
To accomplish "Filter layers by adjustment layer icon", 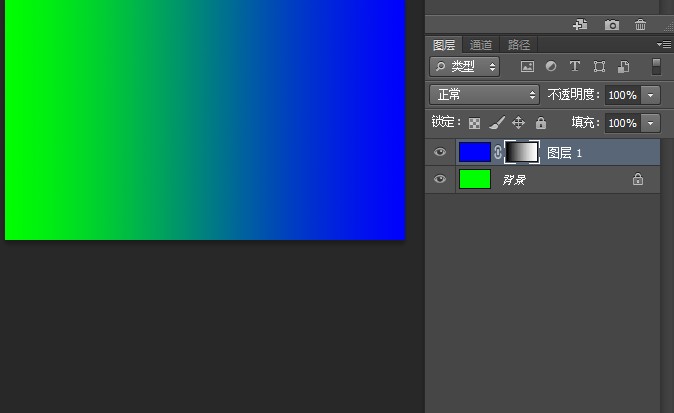I will coord(551,67).
